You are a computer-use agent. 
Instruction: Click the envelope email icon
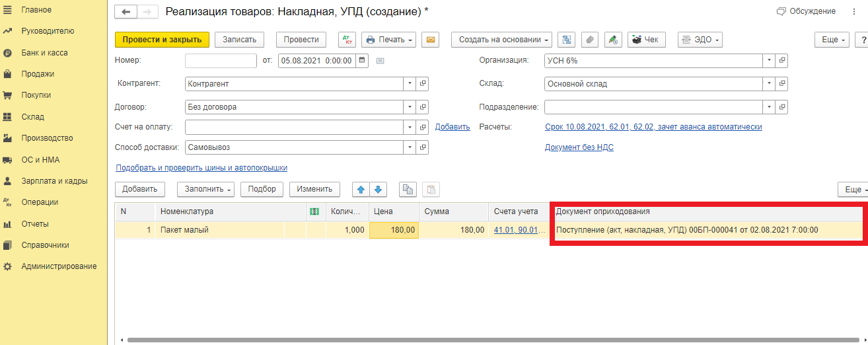pos(431,40)
